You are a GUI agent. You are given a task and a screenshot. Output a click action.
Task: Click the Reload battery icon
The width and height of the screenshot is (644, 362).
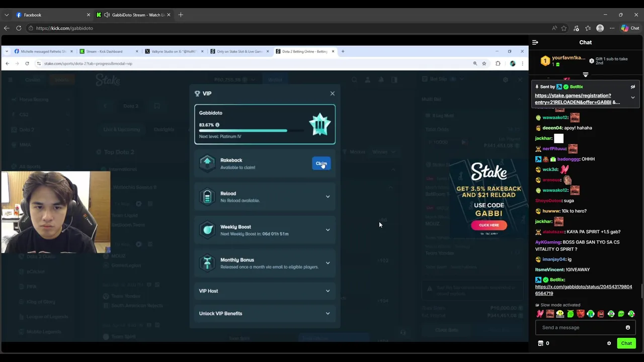[x=207, y=197]
